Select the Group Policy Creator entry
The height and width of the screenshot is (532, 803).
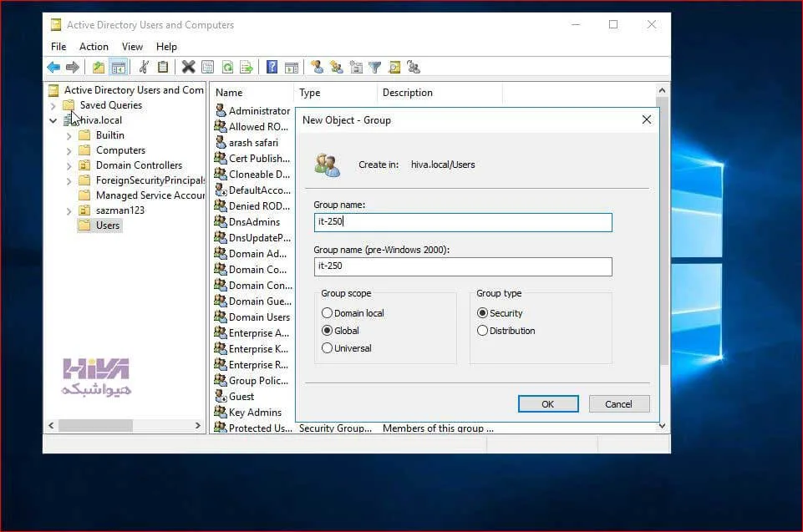pos(252,381)
